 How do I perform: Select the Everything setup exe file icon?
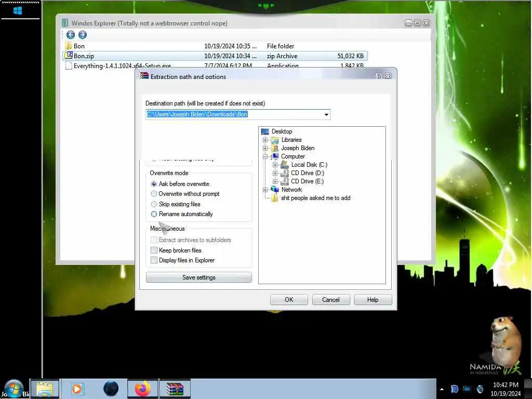pos(69,65)
